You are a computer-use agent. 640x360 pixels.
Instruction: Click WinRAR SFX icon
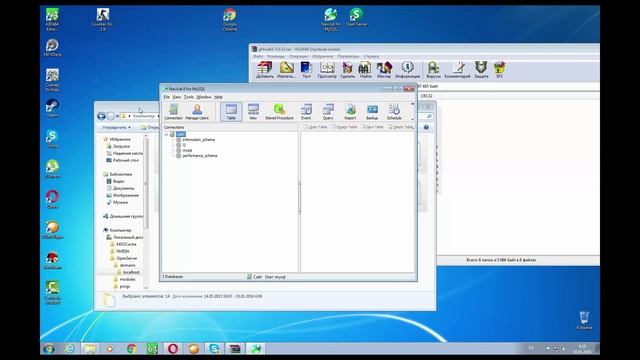click(499, 70)
